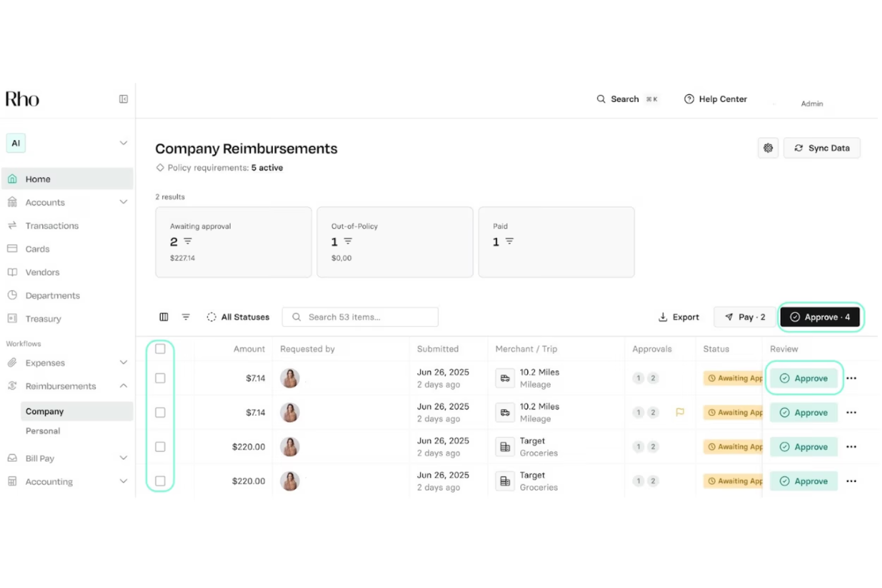Screen dimensions: 882x588
Task: Collapse the sidebar using the panel toggle icon
Action: pos(123,99)
